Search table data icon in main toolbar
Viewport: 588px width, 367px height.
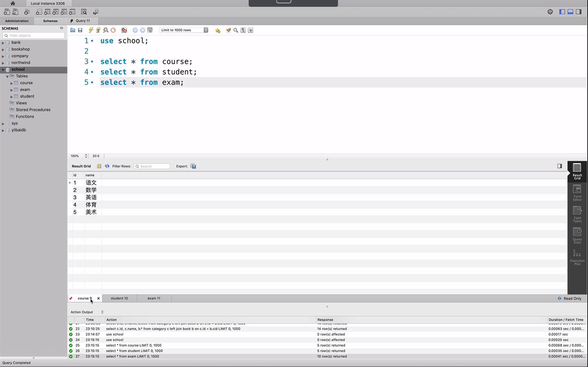[84, 12]
